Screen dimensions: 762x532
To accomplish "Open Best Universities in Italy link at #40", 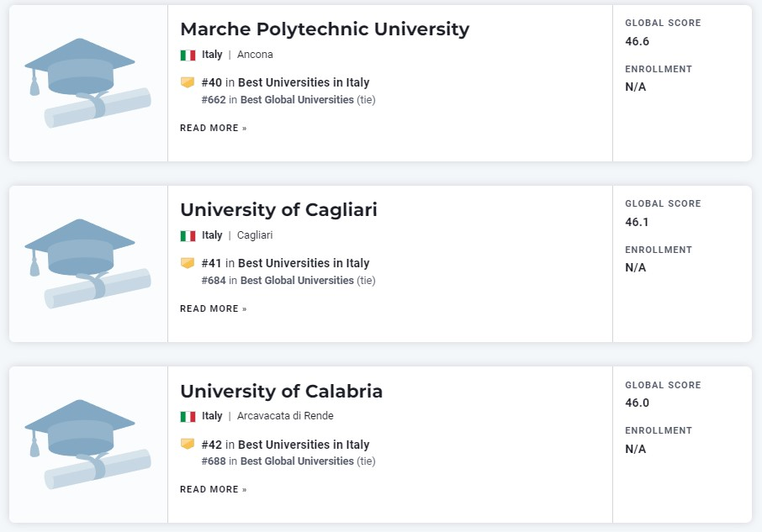I will pyautogui.click(x=304, y=82).
